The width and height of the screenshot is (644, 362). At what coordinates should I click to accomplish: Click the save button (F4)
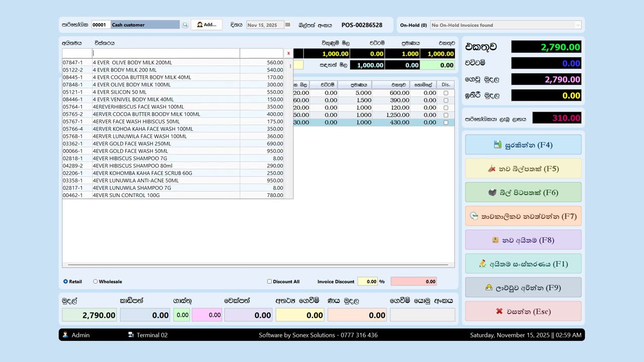(x=523, y=145)
